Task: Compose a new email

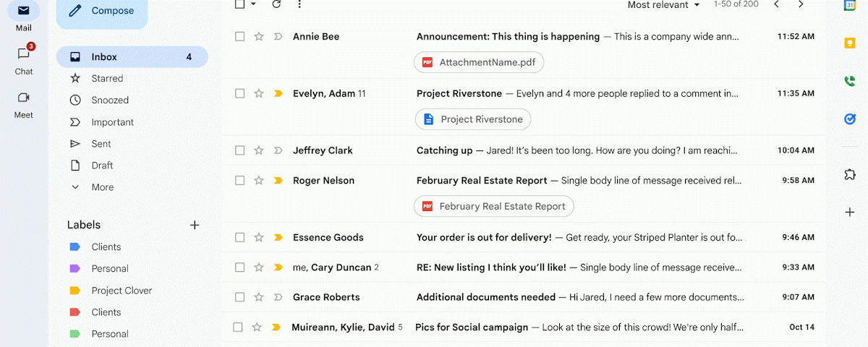Action: click(x=101, y=11)
